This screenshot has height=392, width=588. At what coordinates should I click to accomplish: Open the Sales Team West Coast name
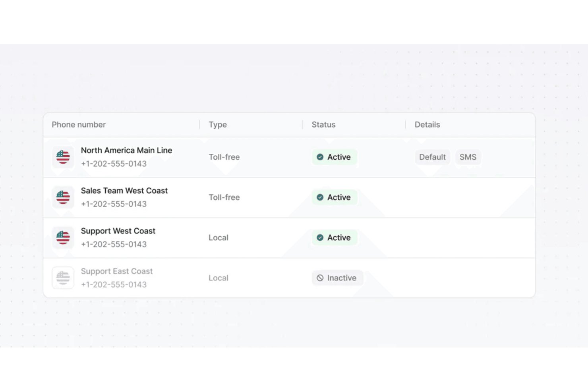click(x=124, y=191)
